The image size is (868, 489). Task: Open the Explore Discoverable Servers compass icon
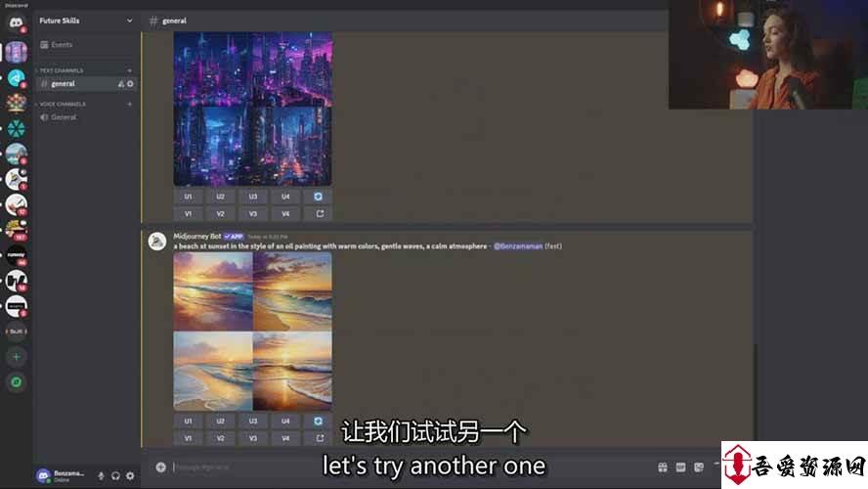16,382
